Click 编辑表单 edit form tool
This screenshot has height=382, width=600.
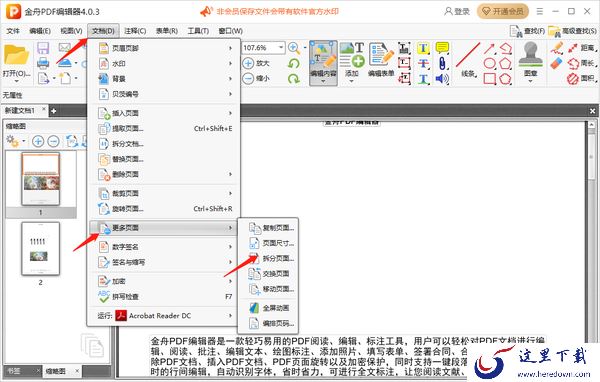381,60
